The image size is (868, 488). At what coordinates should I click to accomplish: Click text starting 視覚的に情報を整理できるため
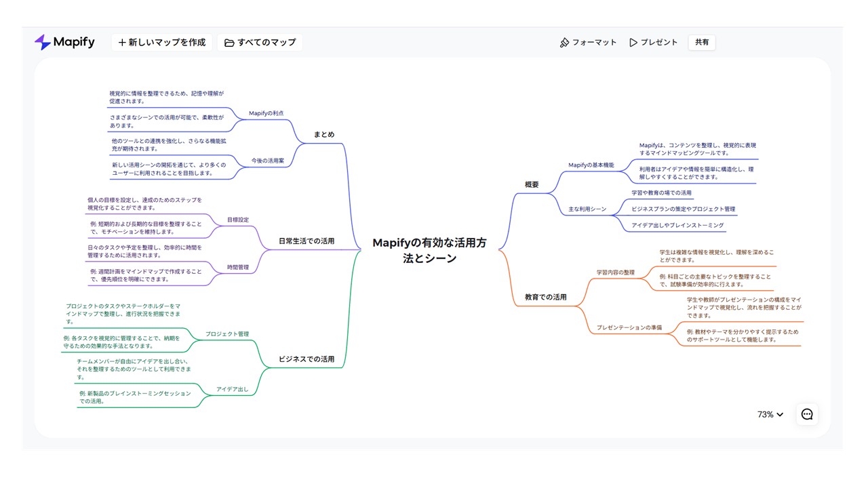coord(166,97)
